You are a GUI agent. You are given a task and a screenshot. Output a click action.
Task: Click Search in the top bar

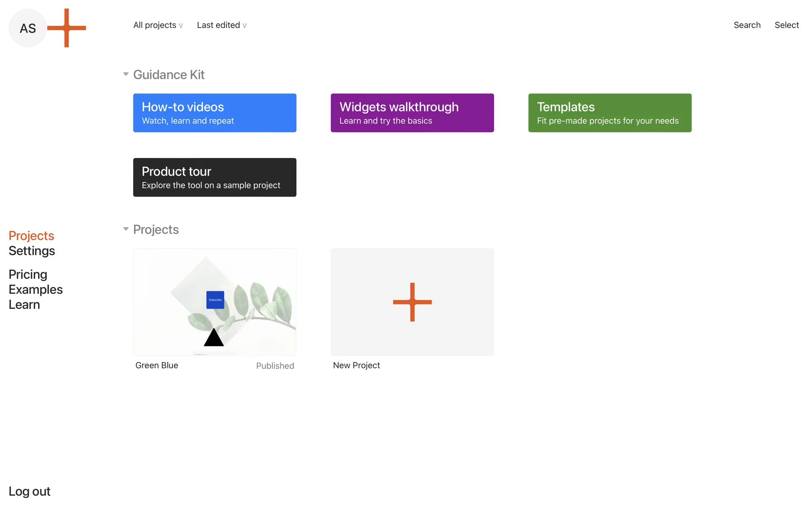tap(747, 25)
